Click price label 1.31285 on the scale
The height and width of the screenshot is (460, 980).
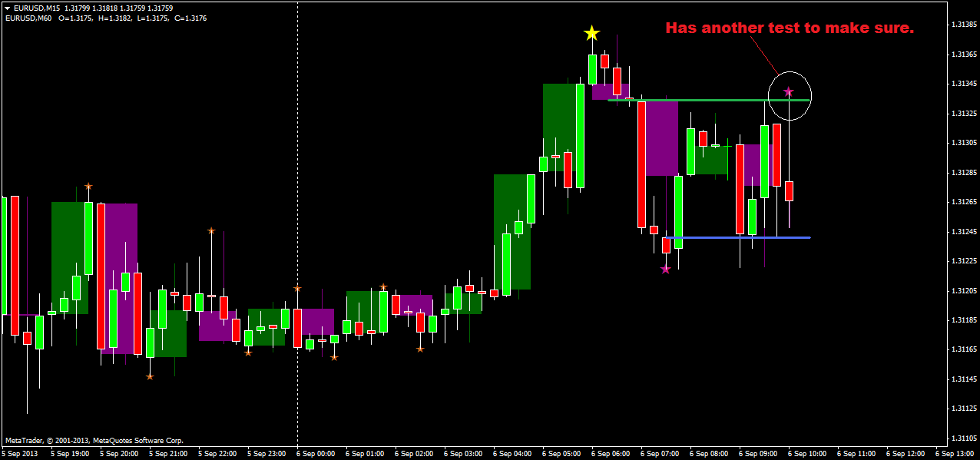(963, 173)
